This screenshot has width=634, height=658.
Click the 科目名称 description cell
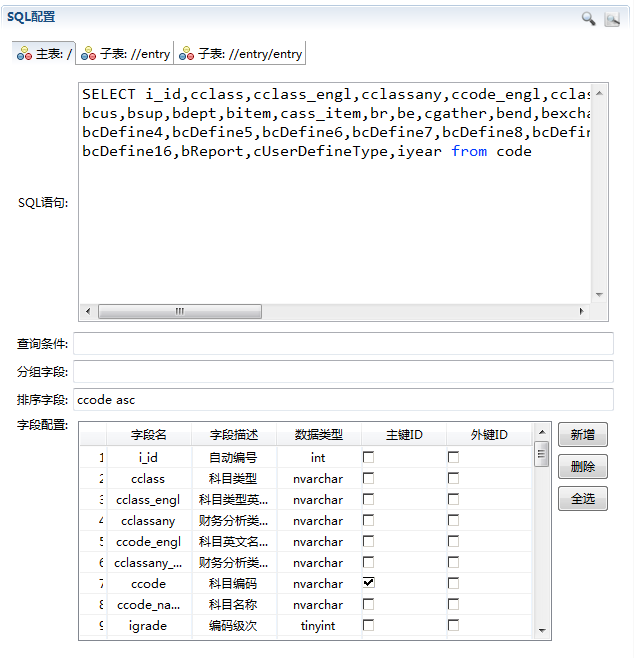234,604
